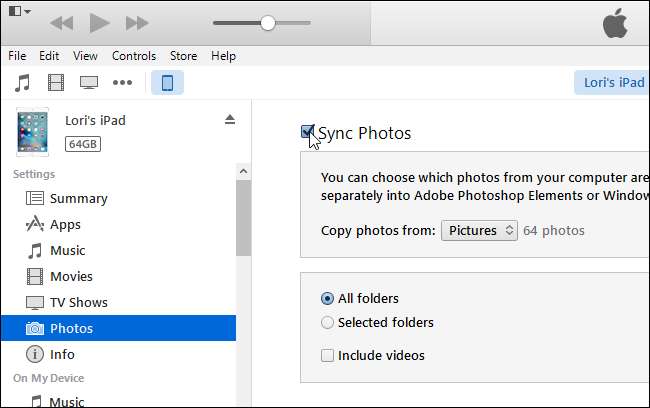Adjust the volume slider knob
650x408 pixels.
click(x=267, y=22)
